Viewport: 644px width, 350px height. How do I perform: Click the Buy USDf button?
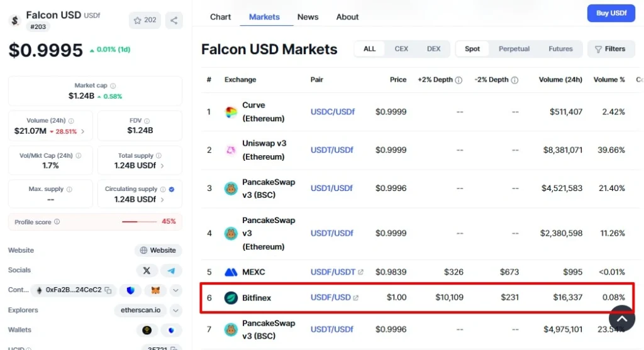[611, 13]
